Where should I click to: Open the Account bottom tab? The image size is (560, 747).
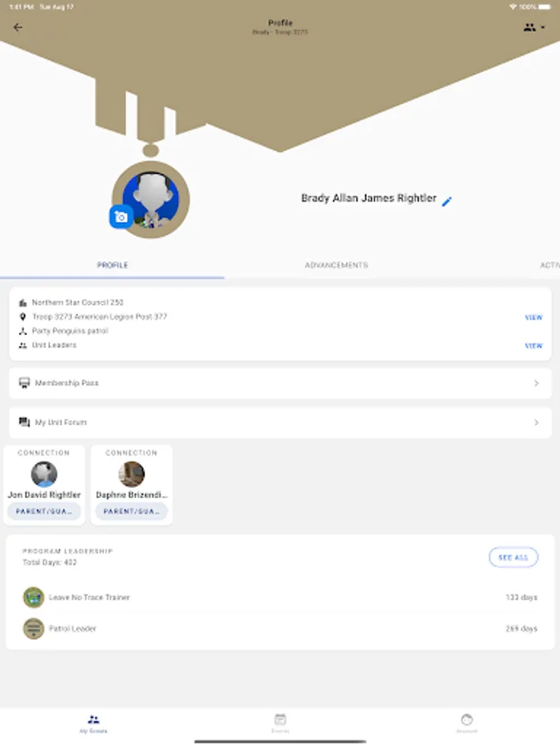(x=466, y=723)
